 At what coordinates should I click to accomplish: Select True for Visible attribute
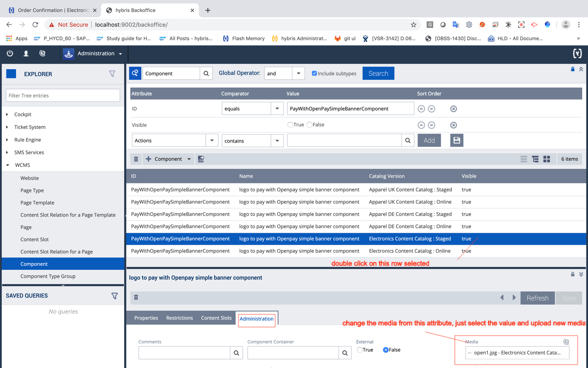tap(290, 125)
